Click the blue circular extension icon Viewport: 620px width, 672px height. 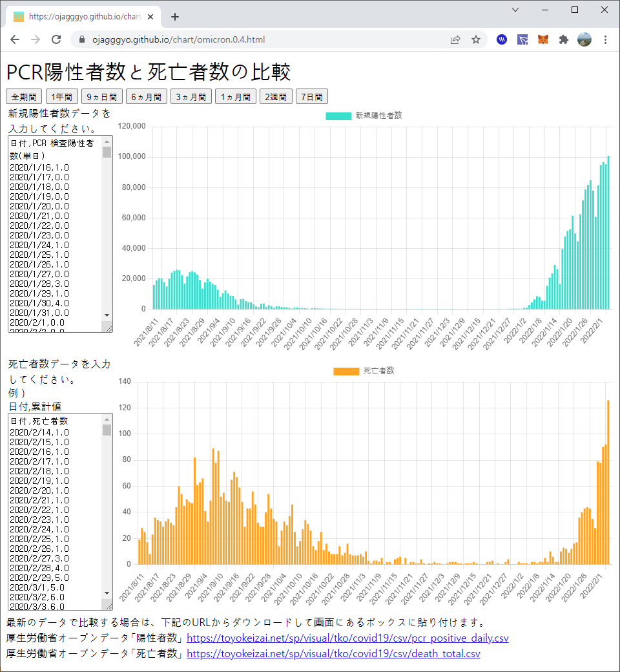point(502,40)
